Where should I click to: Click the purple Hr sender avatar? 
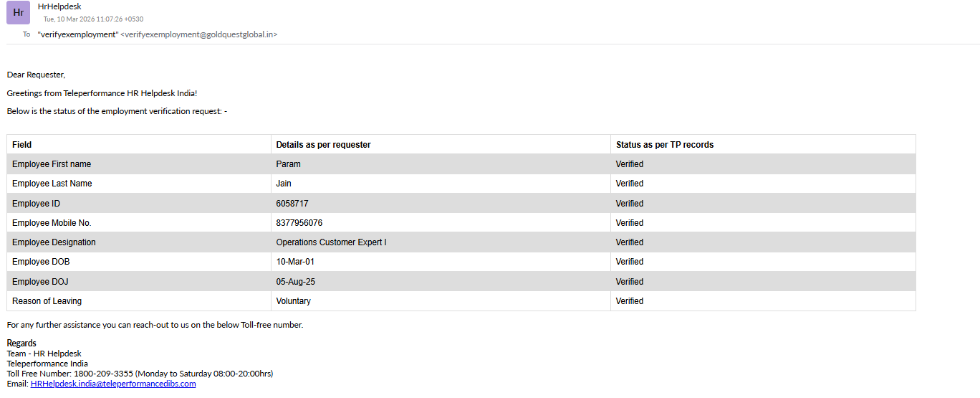click(x=19, y=13)
